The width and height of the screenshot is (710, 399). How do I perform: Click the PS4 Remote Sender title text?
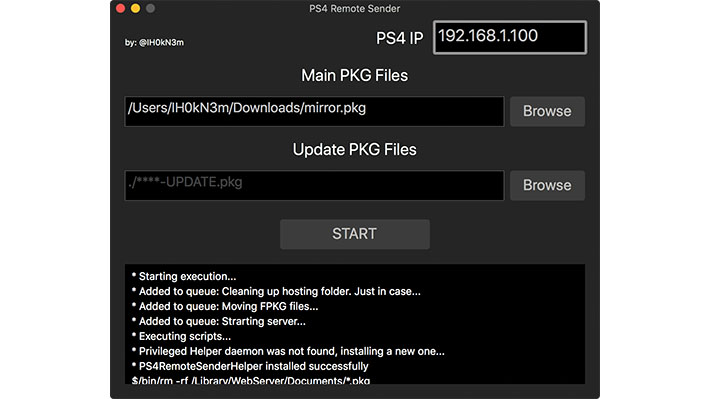355,9
